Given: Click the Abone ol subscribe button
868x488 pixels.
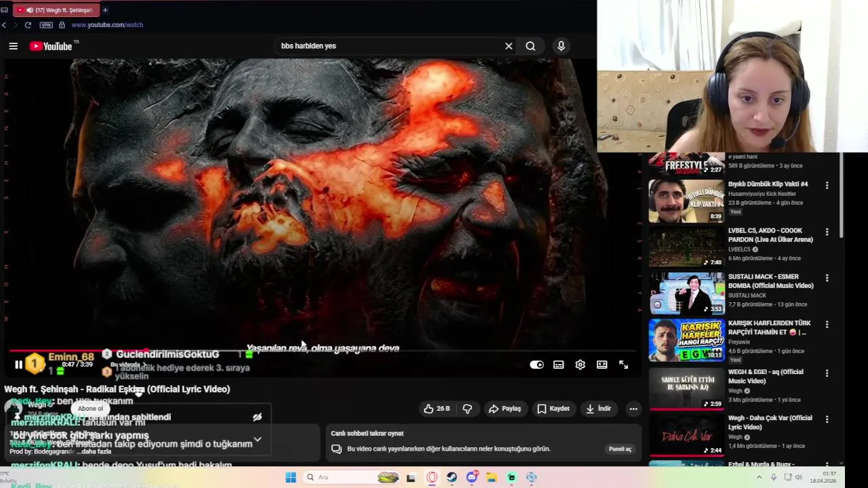Looking at the screenshot, I should [x=90, y=409].
